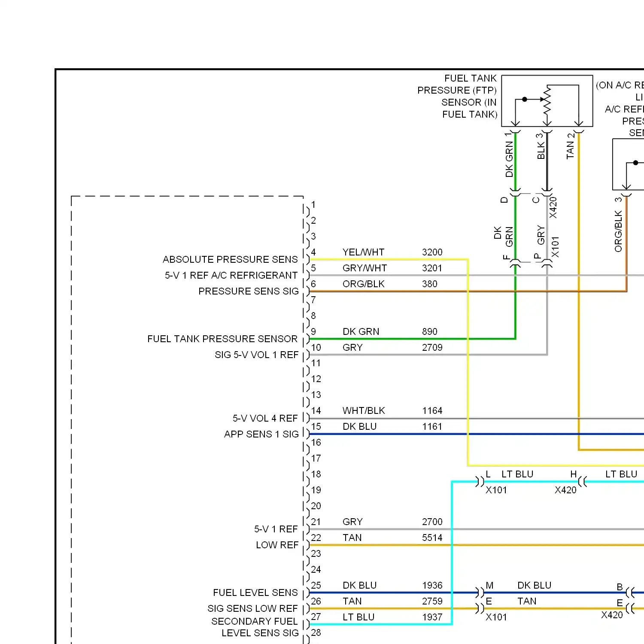Select the DK BLU label at pin 15
Image resolution: width=644 pixels, height=644 pixels.
(x=359, y=426)
